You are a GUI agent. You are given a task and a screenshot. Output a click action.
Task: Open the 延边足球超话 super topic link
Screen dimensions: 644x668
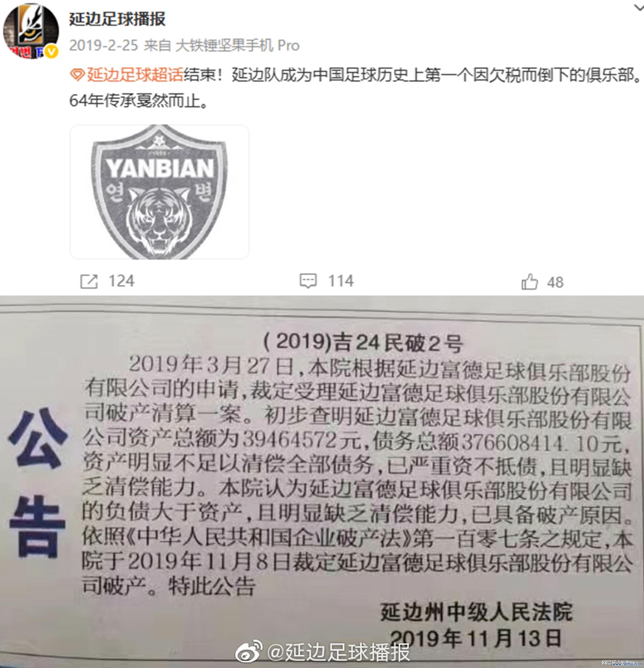pyautogui.click(x=135, y=75)
